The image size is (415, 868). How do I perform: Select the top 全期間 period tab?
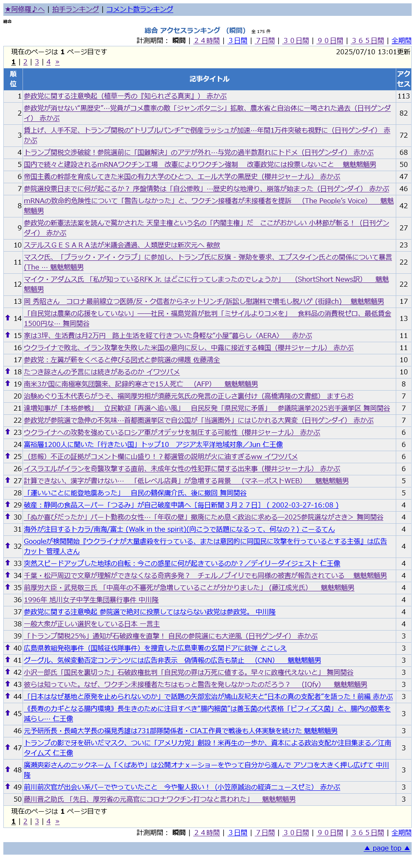coord(401,40)
